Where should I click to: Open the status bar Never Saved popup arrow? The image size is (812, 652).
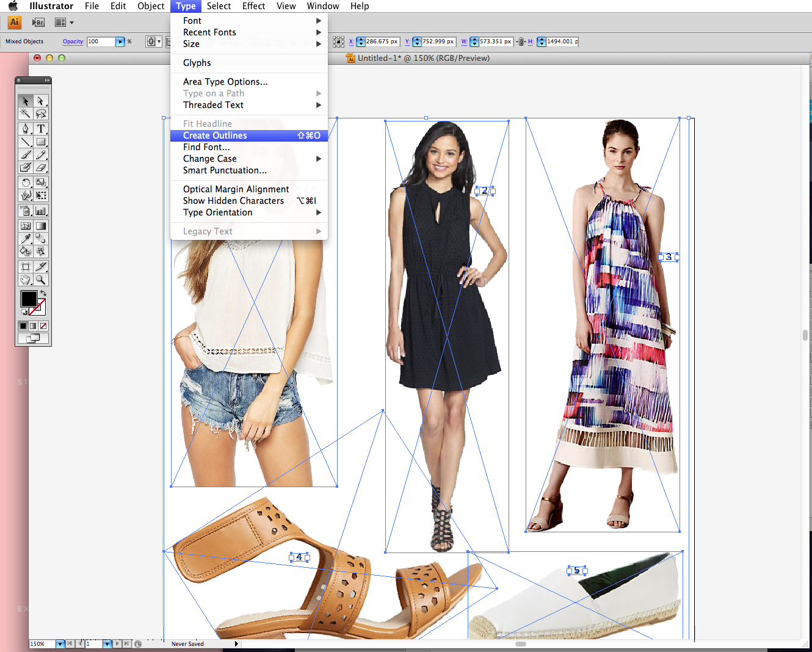[236, 643]
